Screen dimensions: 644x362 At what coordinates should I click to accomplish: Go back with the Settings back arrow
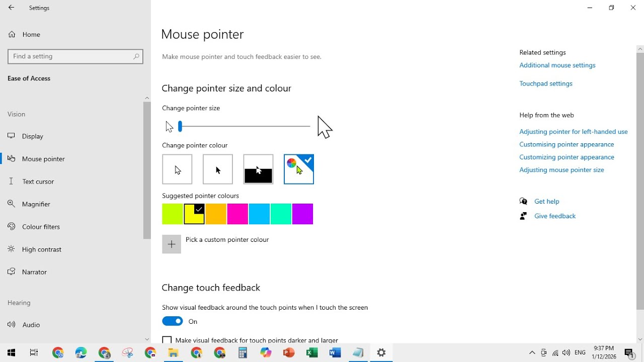pos(11,8)
